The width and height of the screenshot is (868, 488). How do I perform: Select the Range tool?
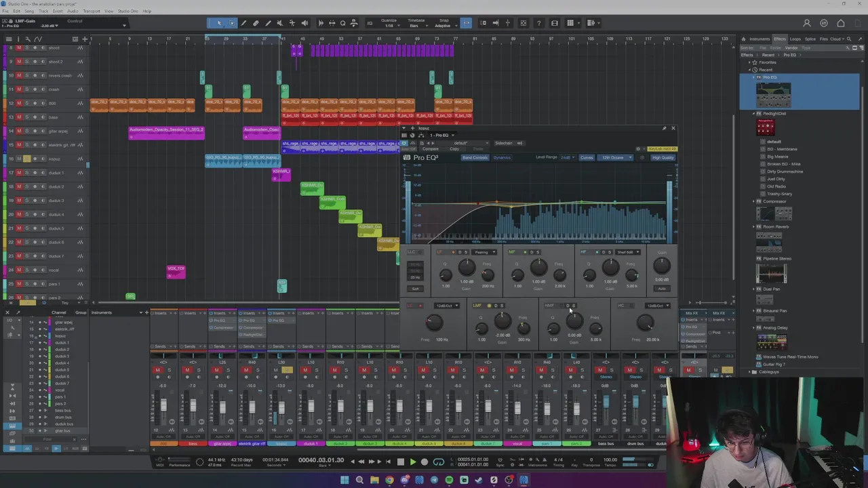click(232, 23)
